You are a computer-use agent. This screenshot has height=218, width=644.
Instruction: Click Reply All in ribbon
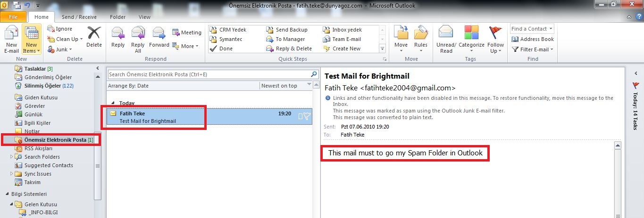click(x=138, y=40)
